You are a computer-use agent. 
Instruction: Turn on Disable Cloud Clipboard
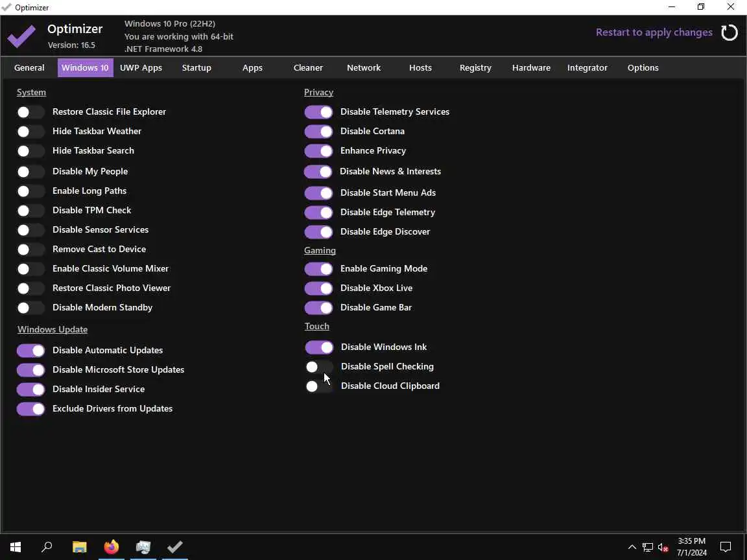pyautogui.click(x=319, y=386)
